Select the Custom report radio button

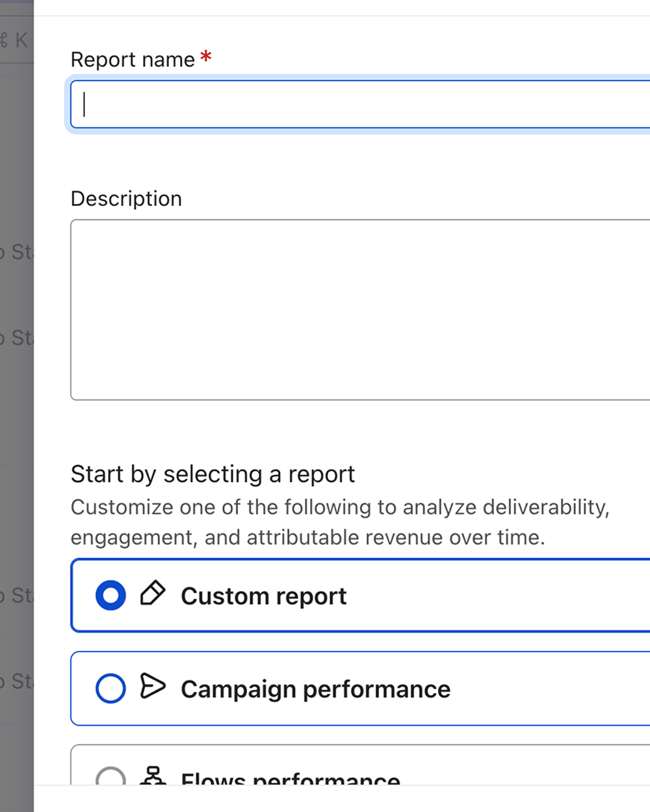point(110,595)
